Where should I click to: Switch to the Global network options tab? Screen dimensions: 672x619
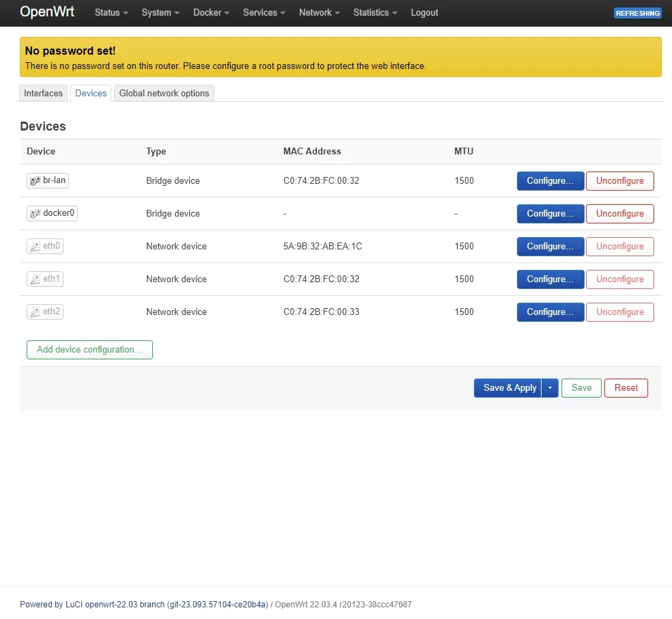pos(164,94)
